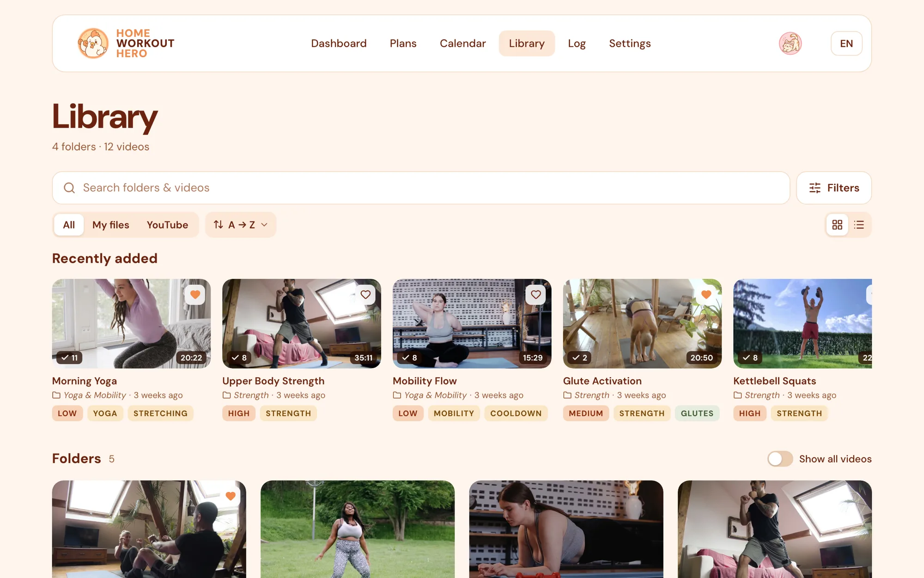
Task: Open the user avatar profile menu
Action: point(790,43)
